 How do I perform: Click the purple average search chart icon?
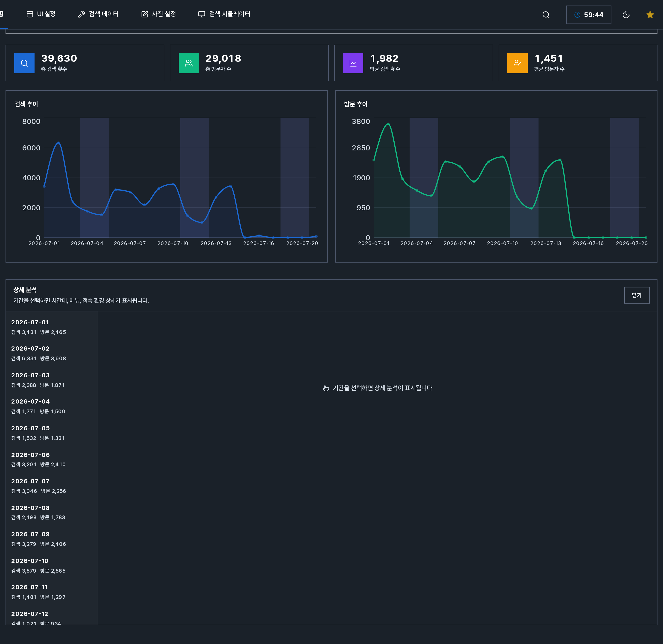point(353,63)
